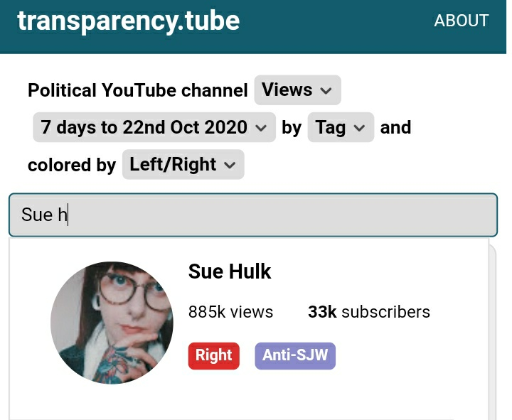Select the Sue Hulk channel avatar
The image size is (512, 420).
point(112,323)
